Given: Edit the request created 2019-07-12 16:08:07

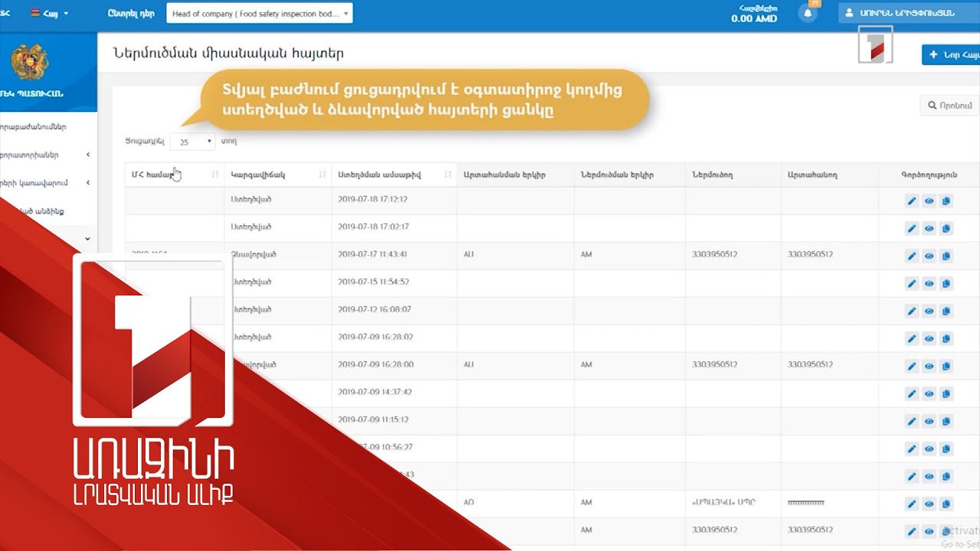Looking at the screenshot, I should click(x=911, y=311).
